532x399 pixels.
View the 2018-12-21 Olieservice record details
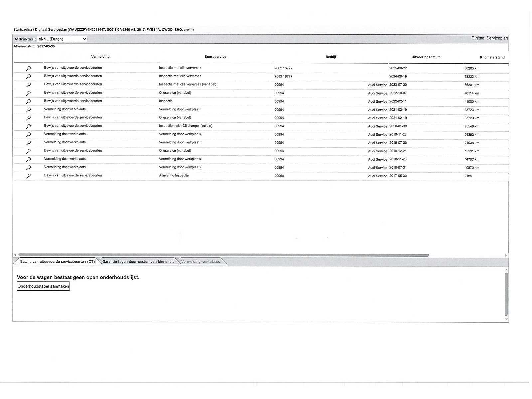(x=28, y=151)
